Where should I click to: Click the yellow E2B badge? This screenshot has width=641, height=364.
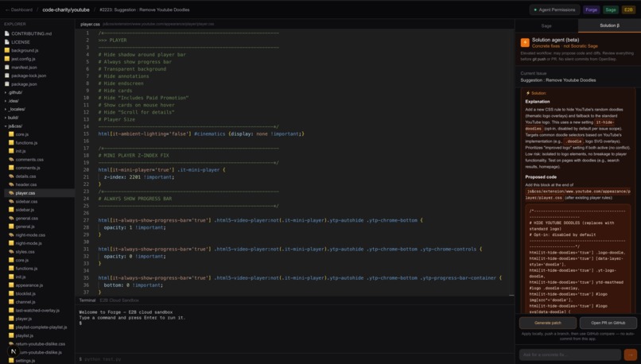click(628, 10)
